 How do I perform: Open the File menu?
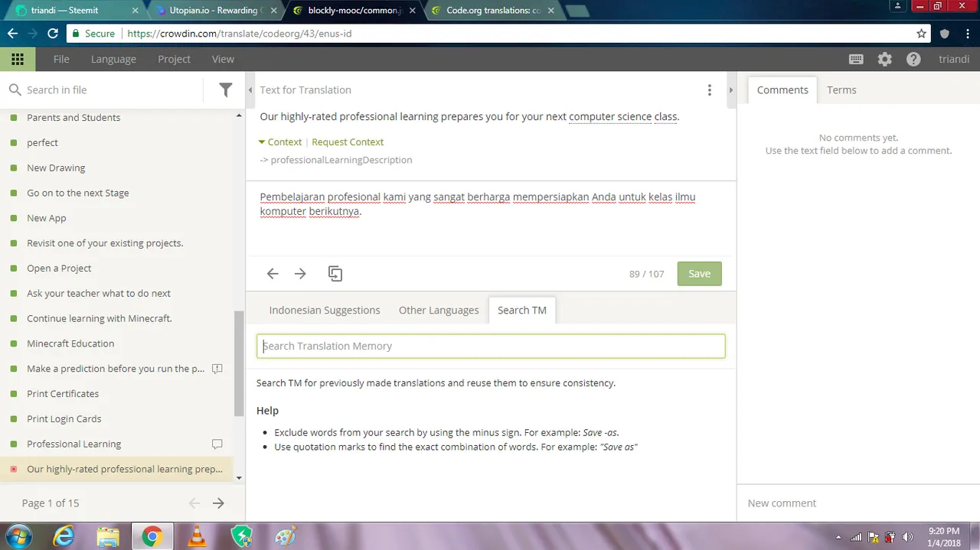61,59
